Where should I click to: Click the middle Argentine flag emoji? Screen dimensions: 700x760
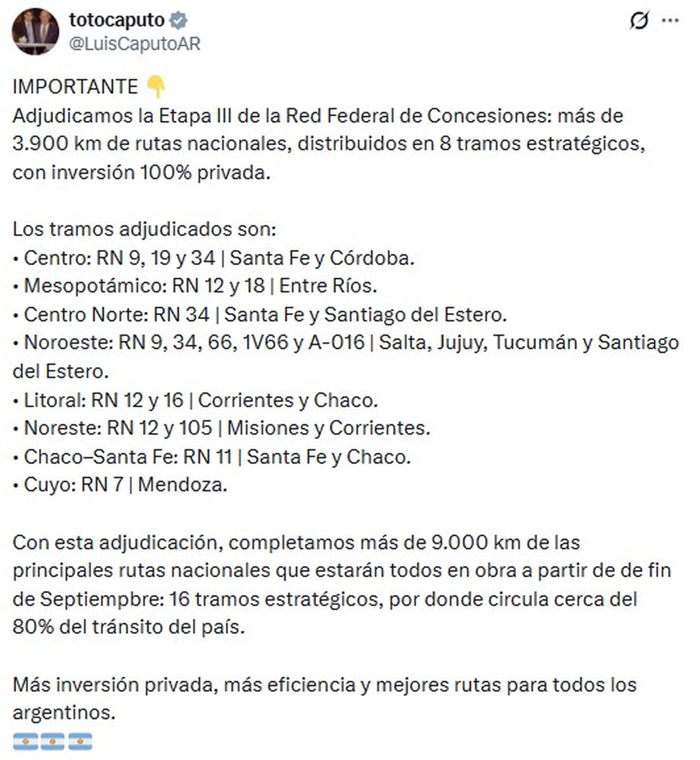[52, 741]
